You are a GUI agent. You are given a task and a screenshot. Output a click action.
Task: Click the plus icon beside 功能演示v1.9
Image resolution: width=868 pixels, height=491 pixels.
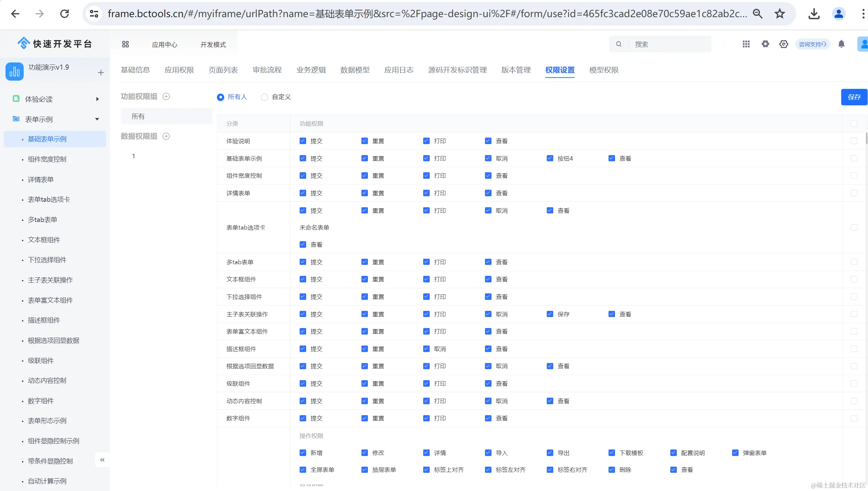click(101, 72)
